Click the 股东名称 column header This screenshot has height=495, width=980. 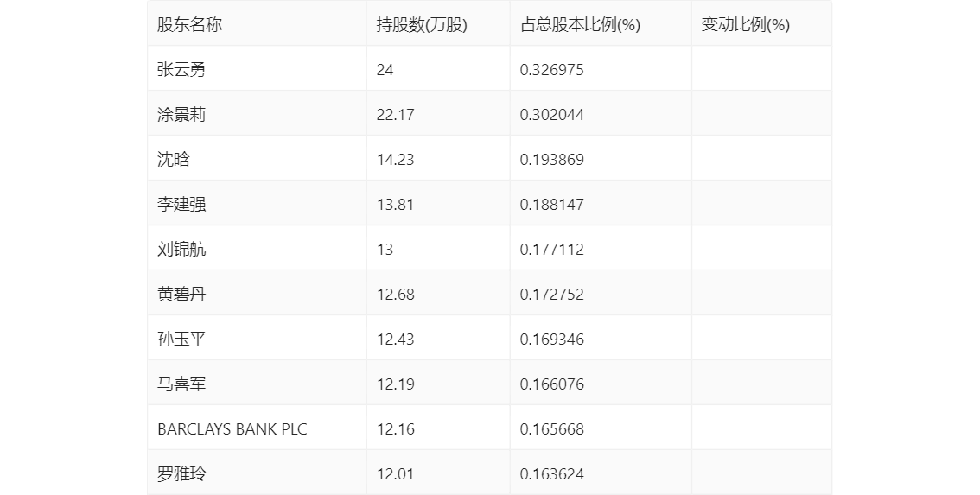coord(189,25)
